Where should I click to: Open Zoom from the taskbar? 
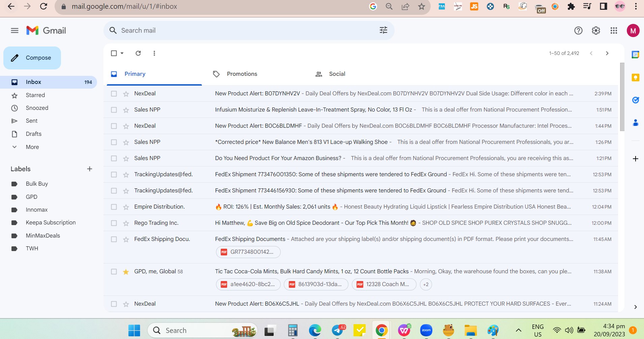[426, 330]
